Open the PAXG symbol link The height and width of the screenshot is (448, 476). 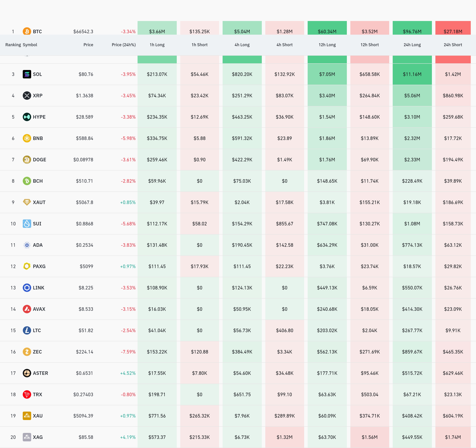point(39,266)
